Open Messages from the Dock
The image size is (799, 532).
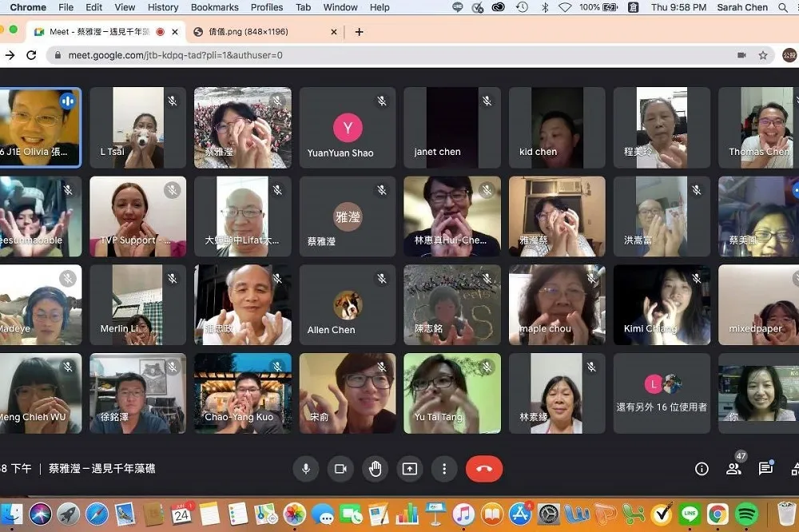pyautogui.click(x=323, y=514)
